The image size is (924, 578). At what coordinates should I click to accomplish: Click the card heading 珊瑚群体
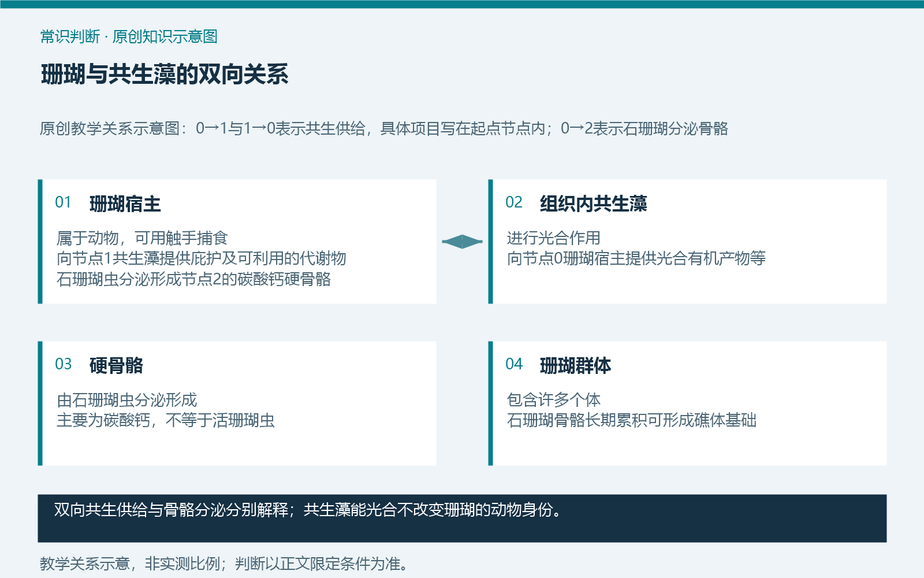tap(575, 365)
